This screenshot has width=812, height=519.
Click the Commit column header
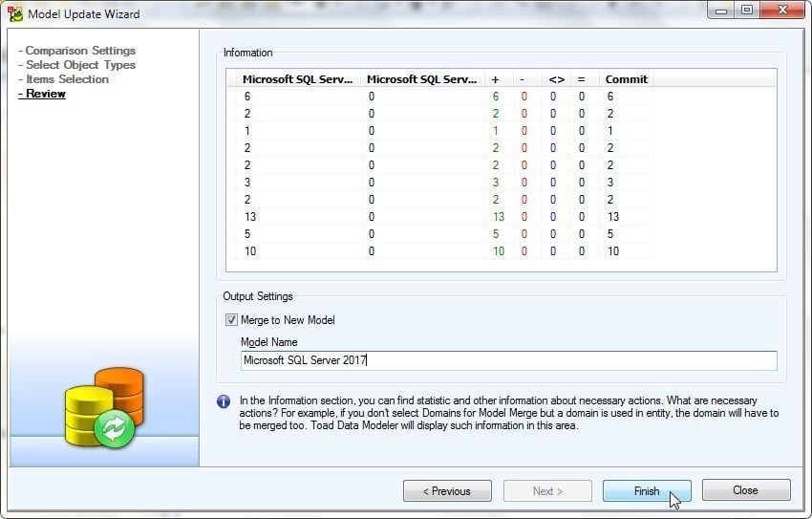[626, 79]
